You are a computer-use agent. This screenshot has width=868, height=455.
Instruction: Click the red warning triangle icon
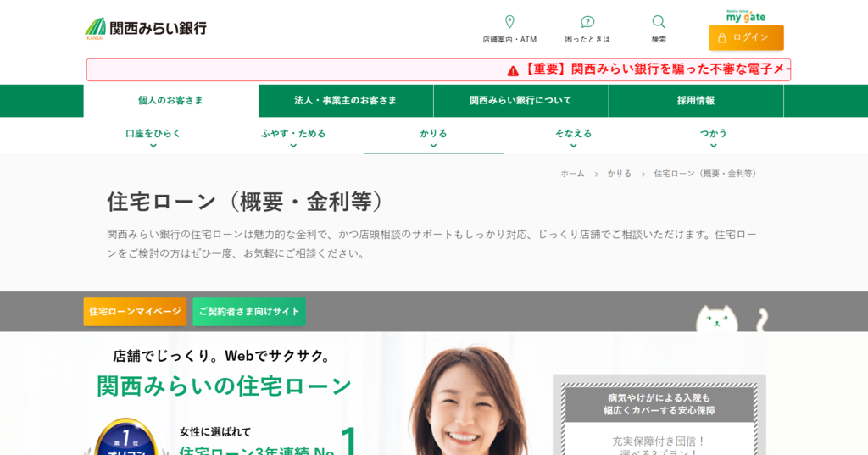(513, 70)
